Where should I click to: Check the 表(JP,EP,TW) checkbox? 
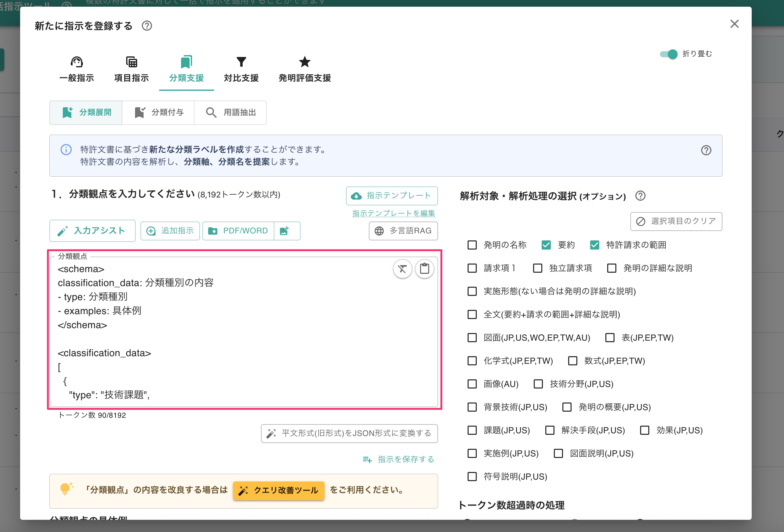coord(610,338)
